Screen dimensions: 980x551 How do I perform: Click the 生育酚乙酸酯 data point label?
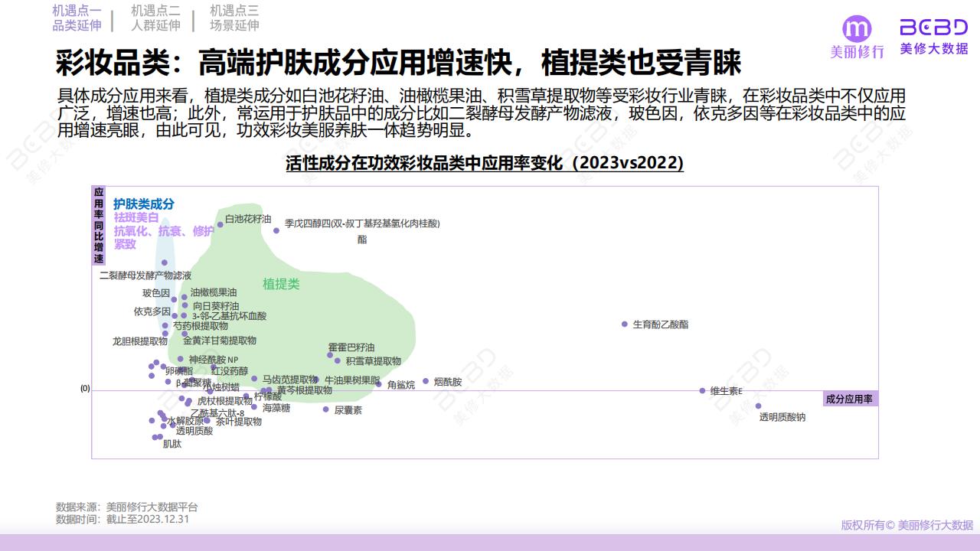(x=661, y=324)
